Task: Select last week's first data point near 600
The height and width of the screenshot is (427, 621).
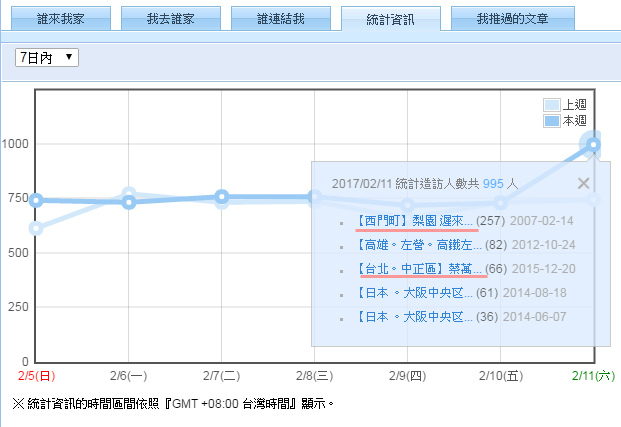Action: 36,229
